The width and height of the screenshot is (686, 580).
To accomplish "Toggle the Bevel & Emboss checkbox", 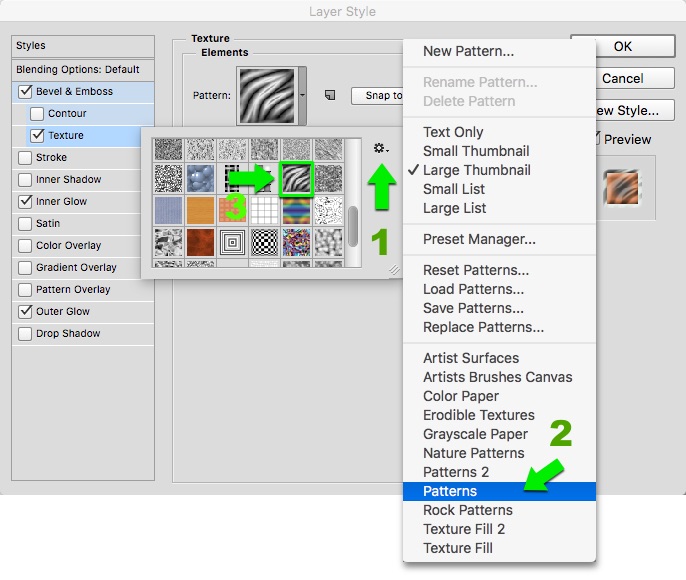I will point(25,92).
